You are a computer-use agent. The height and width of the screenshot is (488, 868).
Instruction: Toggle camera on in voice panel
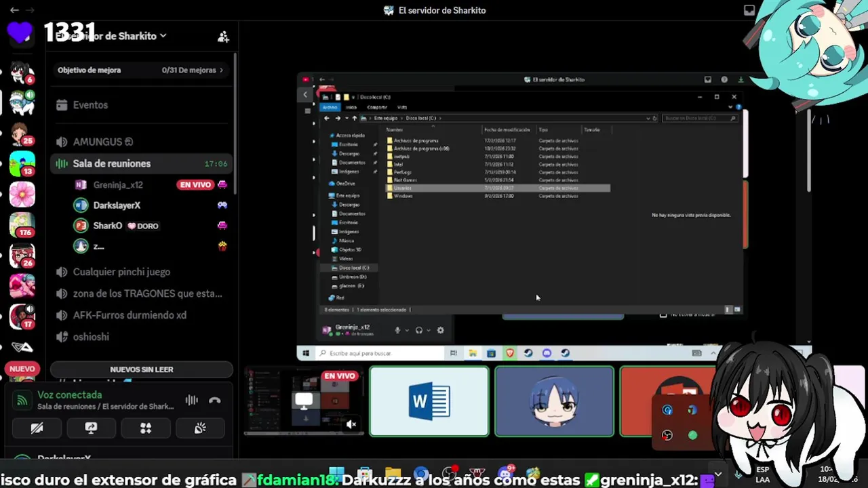pos(37,428)
